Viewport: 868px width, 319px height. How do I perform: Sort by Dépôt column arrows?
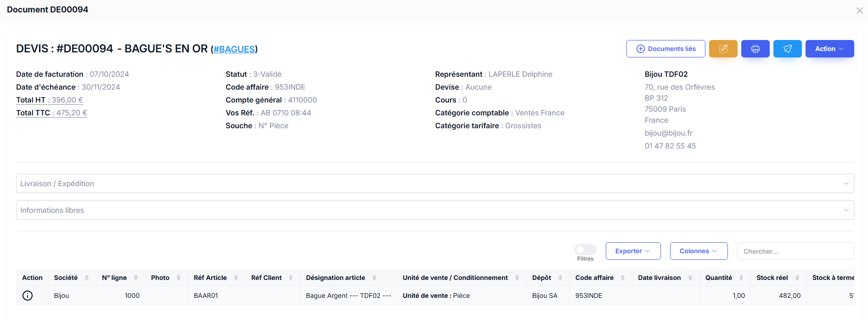click(560, 278)
